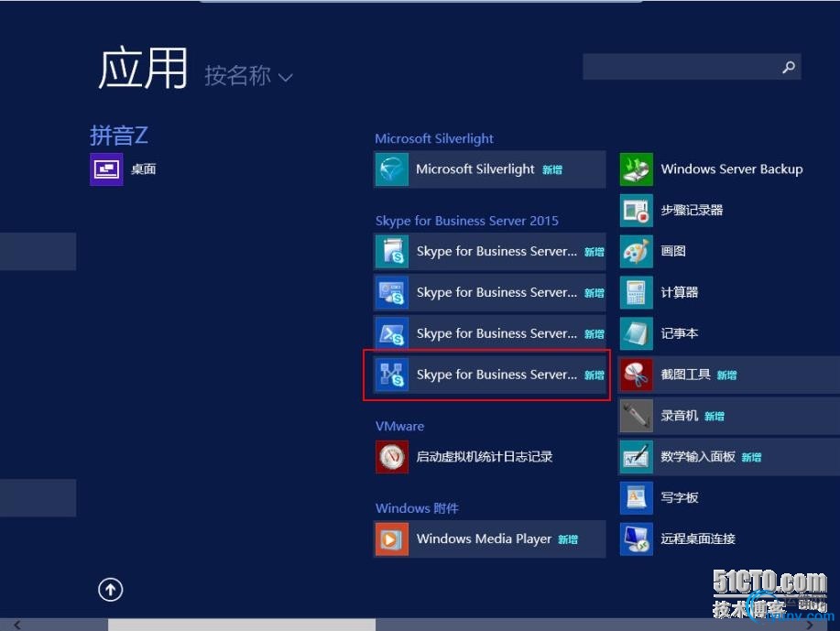Open 记事本 Notepad icon
This screenshot has height=631, width=840.
[637, 333]
